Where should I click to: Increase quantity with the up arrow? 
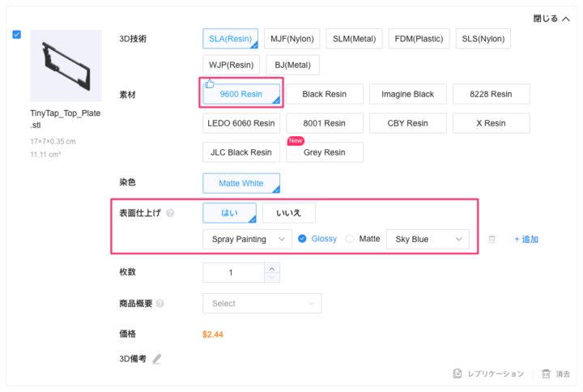point(272,268)
